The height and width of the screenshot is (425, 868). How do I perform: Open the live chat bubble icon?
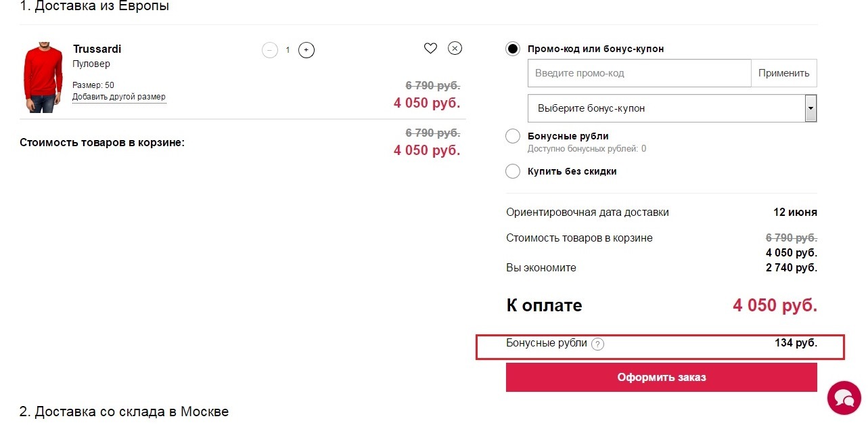coord(844,397)
